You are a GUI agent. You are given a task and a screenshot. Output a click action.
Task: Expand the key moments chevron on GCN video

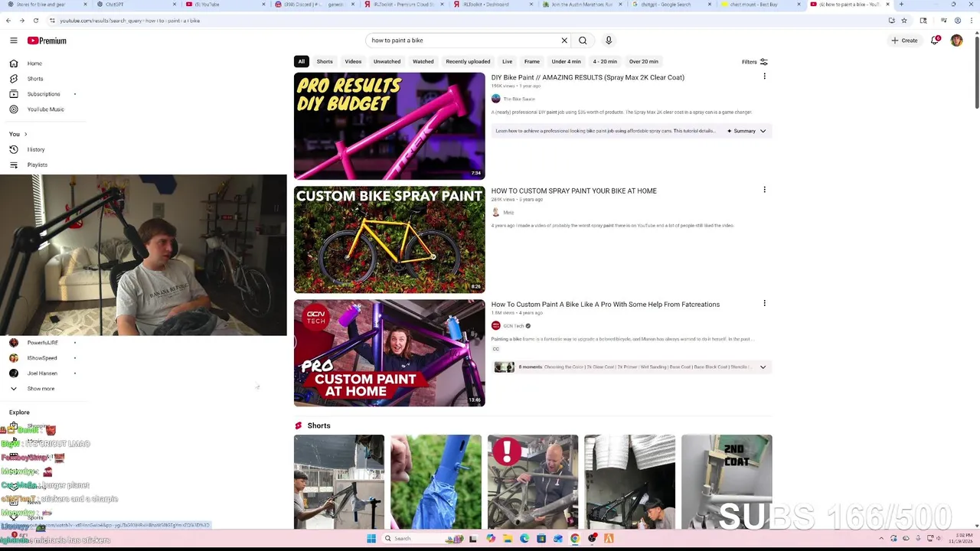763,367
